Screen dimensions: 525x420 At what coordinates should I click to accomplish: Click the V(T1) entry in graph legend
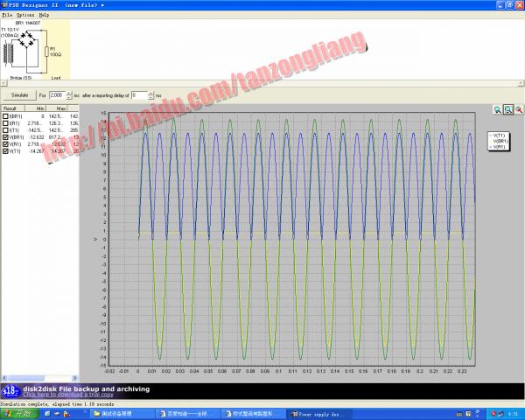pos(500,135)
